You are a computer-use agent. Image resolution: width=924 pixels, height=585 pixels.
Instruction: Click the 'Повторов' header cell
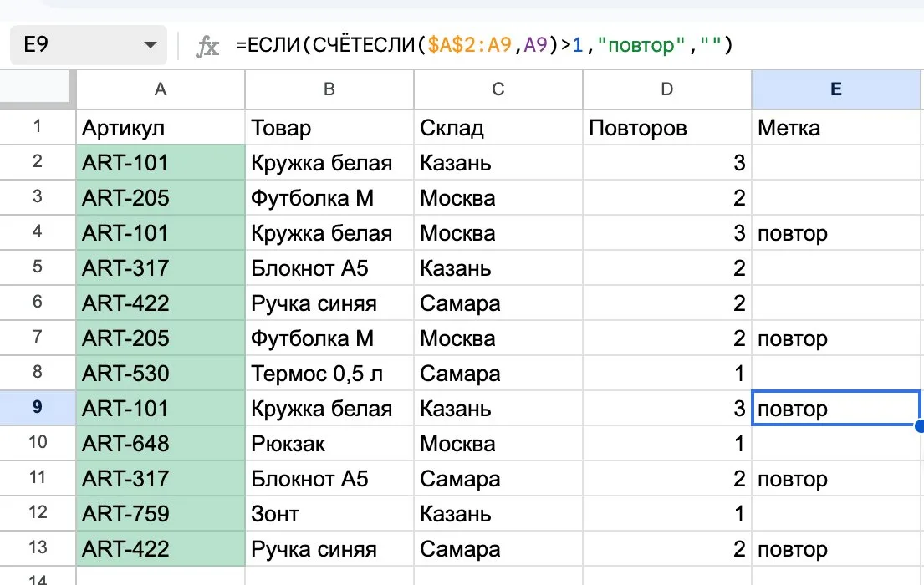pos(667,127)
